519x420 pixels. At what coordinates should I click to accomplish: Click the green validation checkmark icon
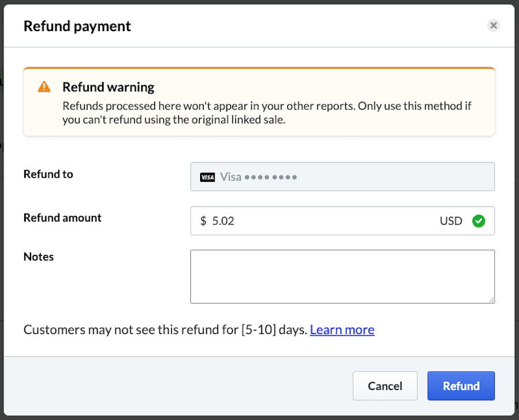pos(479,220)
